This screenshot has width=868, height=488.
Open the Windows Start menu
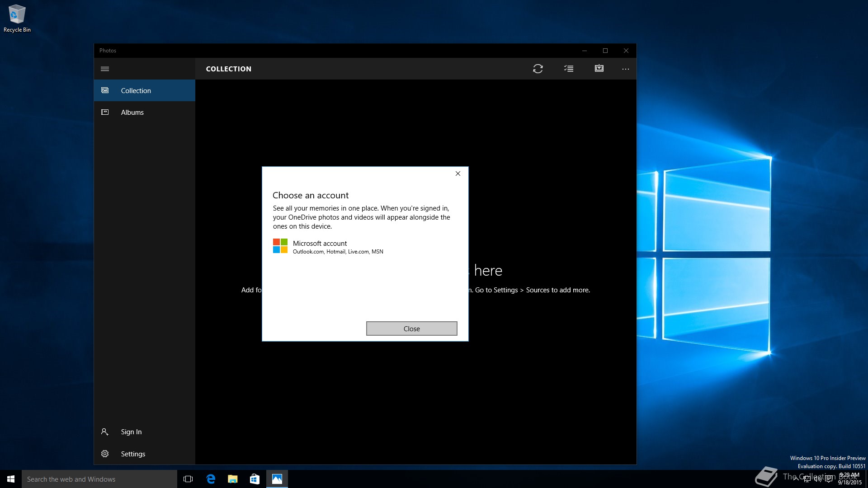(11, 479)
